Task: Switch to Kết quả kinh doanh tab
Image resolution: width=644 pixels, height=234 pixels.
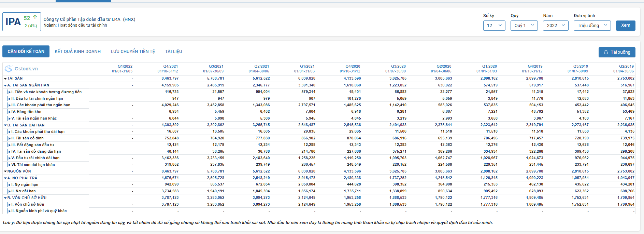Action: pos(78,52)
